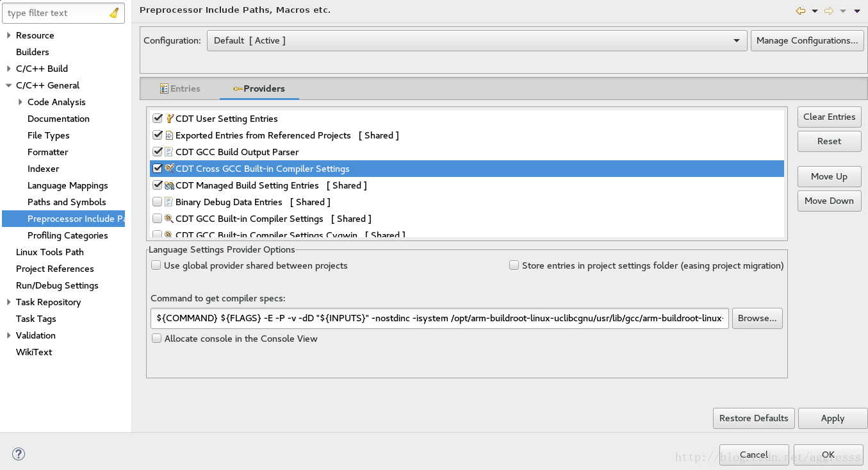Click the Manage Configurations button
Viewport: 868px width, 470px height.
click(807, 40)
